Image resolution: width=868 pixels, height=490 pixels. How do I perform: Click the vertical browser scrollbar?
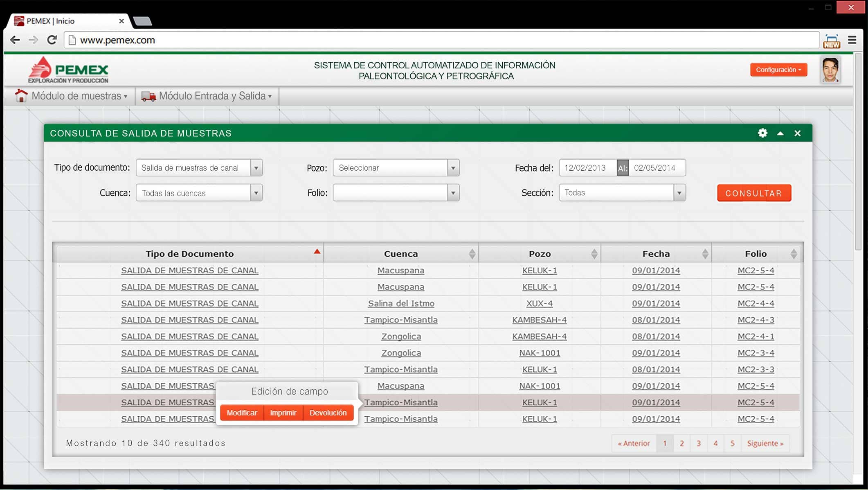858,151
